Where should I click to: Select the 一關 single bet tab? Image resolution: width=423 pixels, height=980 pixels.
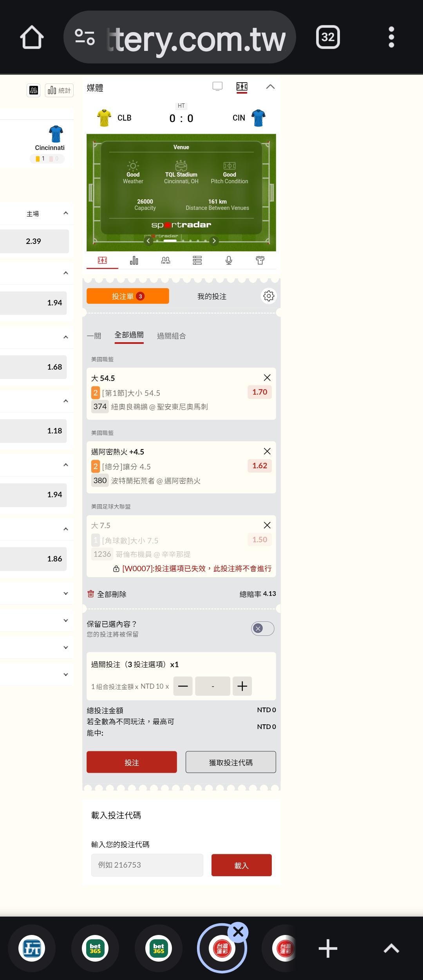[94, 336]
